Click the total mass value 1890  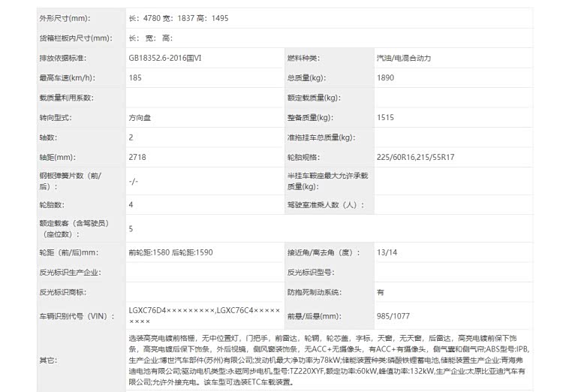click(384, 77)
